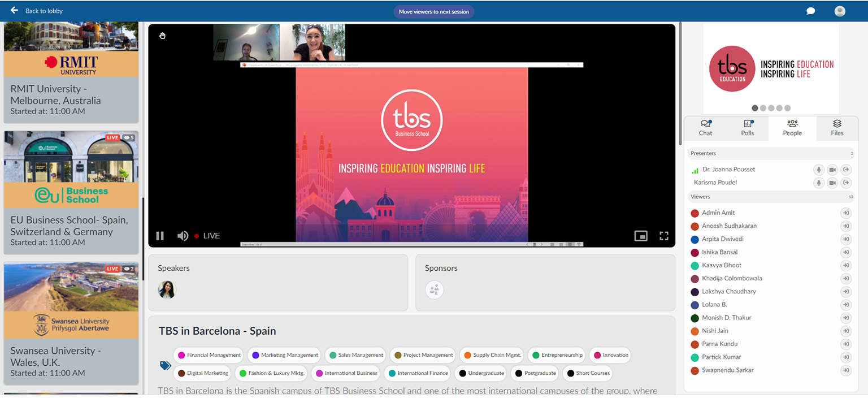
Task: Click the Postgraduate tag
Action: point(535,373)
